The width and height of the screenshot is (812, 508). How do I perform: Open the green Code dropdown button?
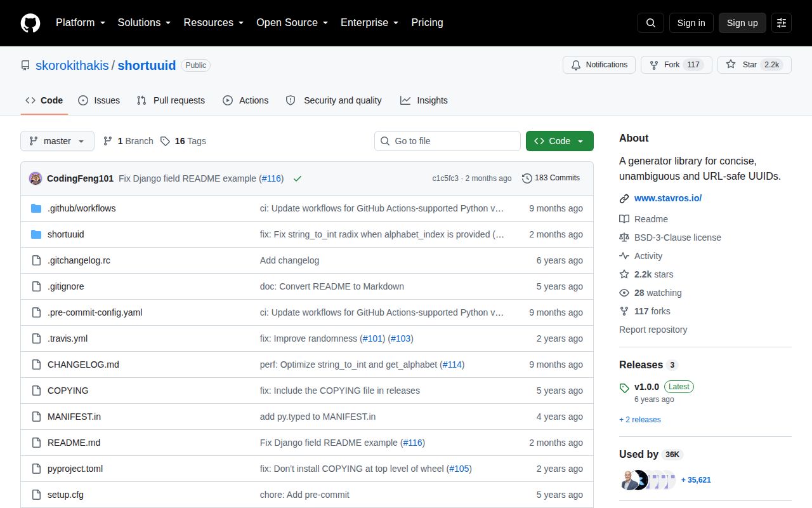(560, 141)
